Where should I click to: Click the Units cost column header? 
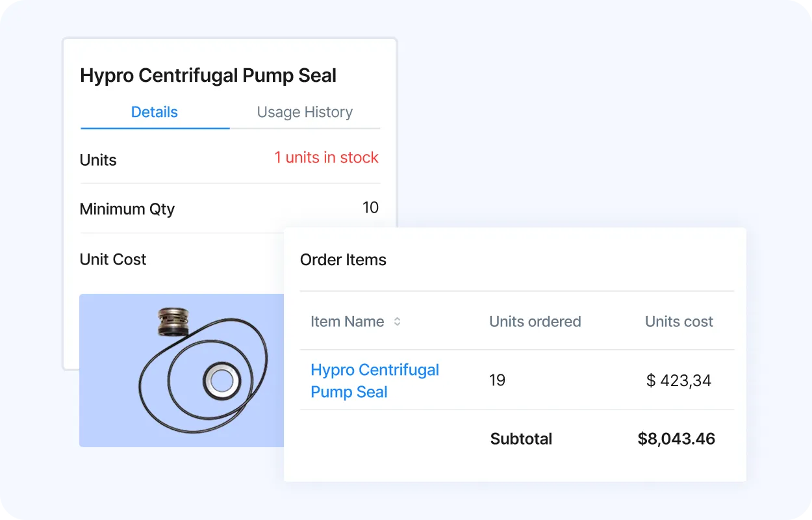(679, 322)
